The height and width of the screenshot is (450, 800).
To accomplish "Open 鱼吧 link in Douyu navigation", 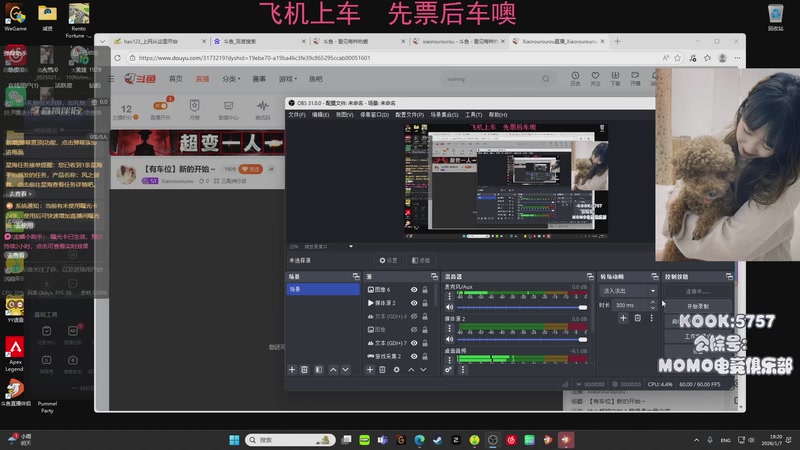I will [315, 79].
